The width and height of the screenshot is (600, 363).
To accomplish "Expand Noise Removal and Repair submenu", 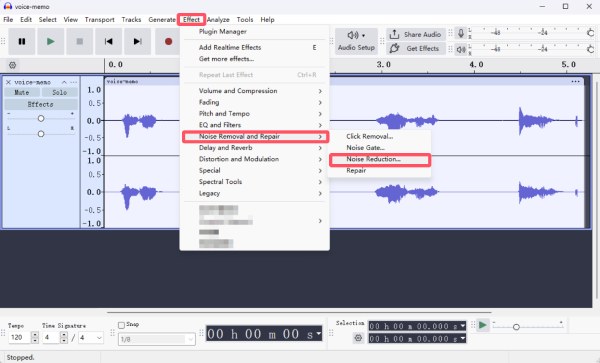I will click(255, 137).
